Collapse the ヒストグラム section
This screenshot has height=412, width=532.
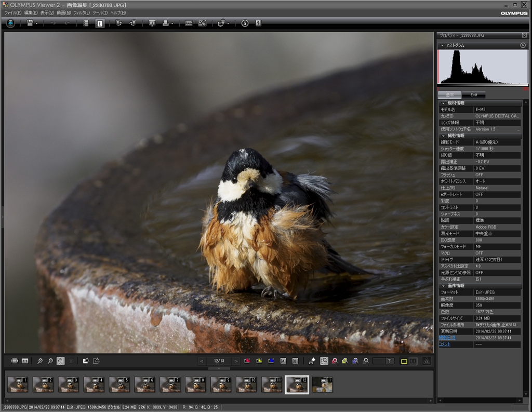(x=442, y=46)
